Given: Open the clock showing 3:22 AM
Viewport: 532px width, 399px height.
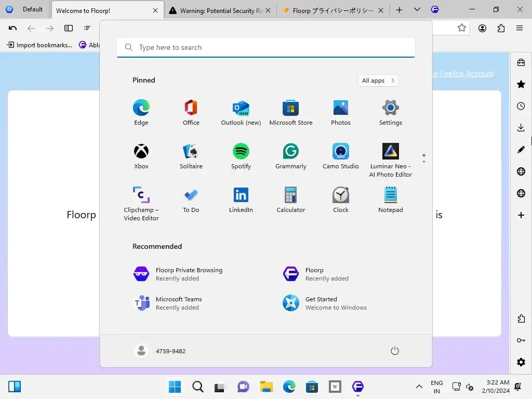Looking at the screenshot, I should [496, 387].
